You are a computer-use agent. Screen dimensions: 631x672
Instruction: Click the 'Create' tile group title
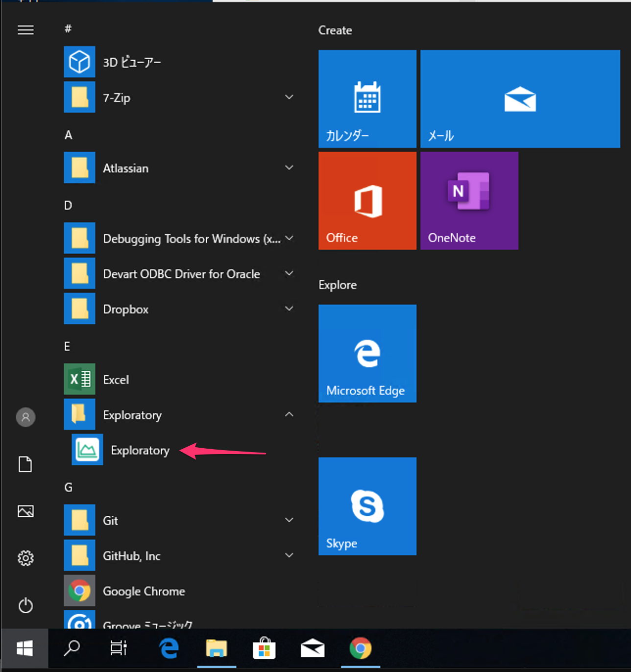(x=335, y=30)
